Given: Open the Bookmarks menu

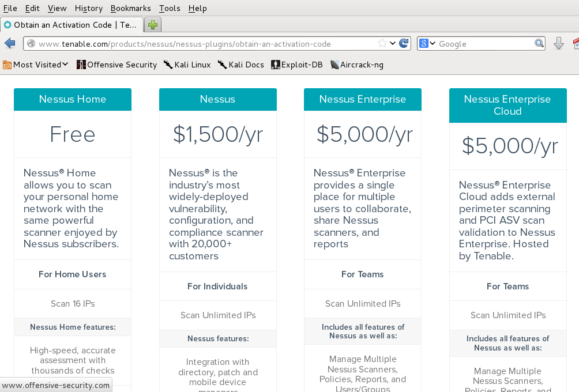Looking at the screenshot, I should 130,8.
